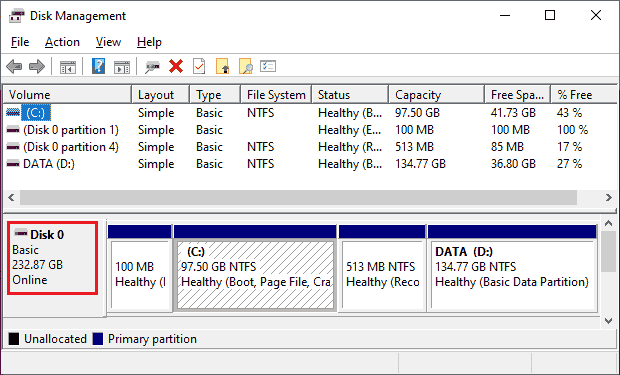Click the red X delete icon
Image resolution: width=620 pixels, height=375 pixels.
[176, 66]
